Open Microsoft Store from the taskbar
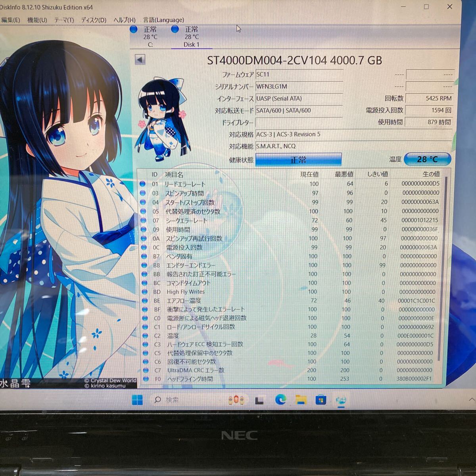476x476 pixels. (x=321, y=400)
